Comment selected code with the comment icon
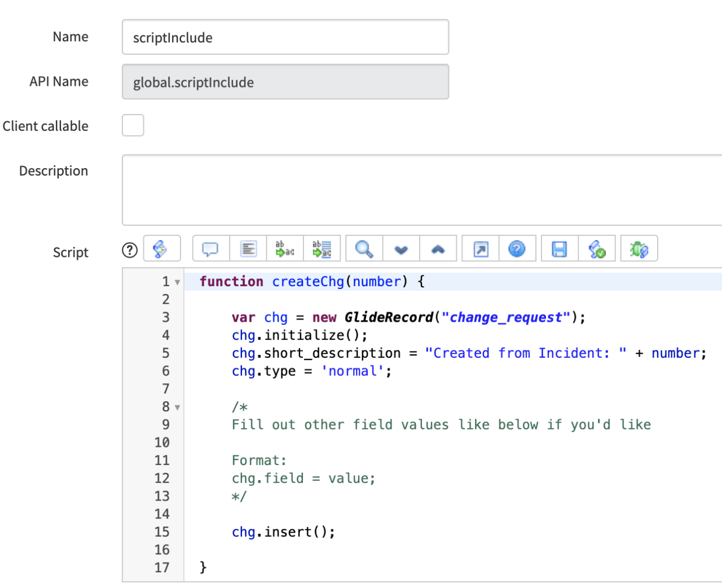This screenshot has height=588, width=722. (x=210, y=248)
